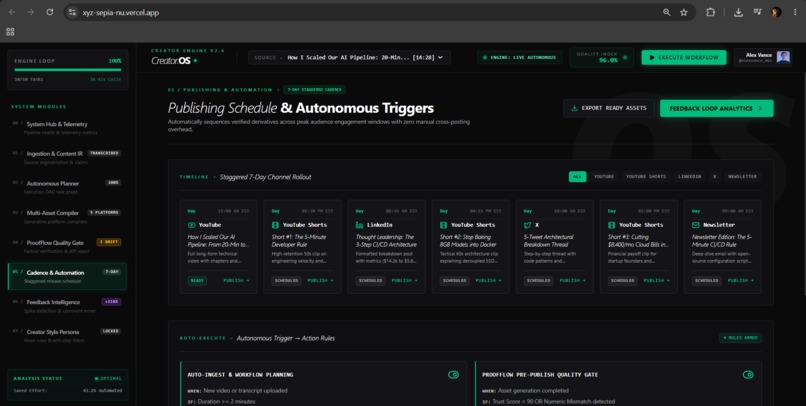Viewport: 806px width, 406px height.
Task: Click the 3 Drift badge in sidebar
Action: click(x=108, y=242)
